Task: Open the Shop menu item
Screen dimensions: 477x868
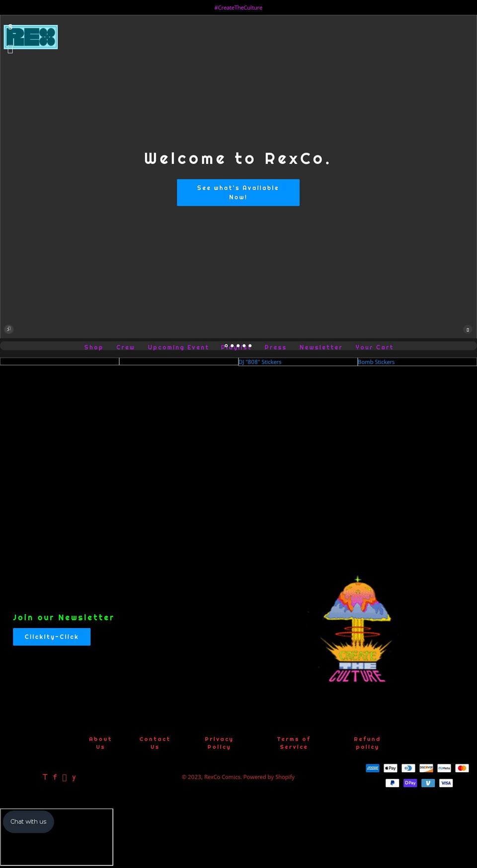Action: coord(93,348)
